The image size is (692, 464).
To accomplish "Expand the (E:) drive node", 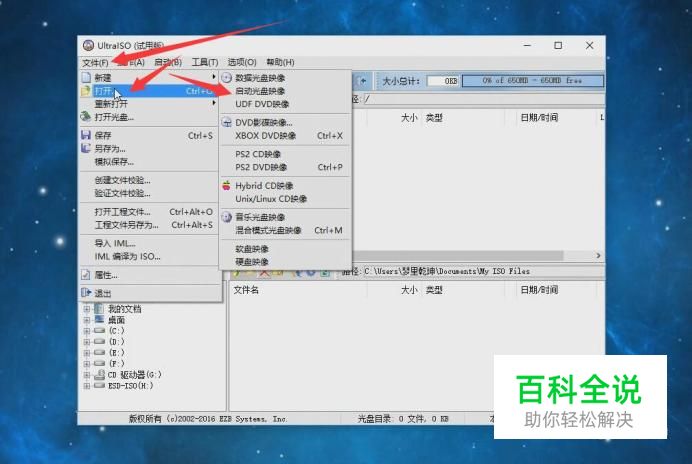I will coord(87,353).
